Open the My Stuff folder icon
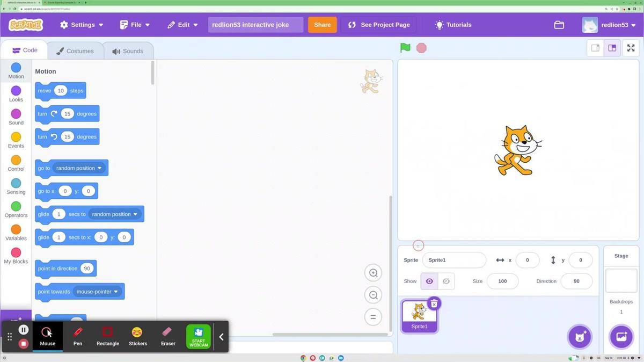 (559, 25)
